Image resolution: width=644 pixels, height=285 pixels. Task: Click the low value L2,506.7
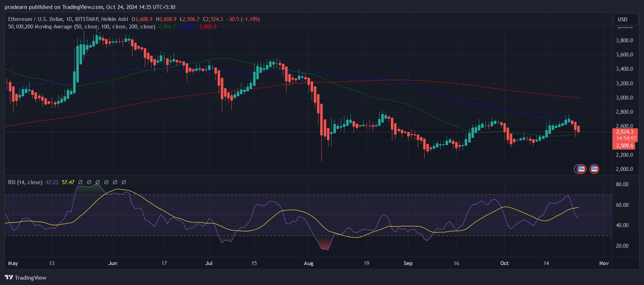190,19
